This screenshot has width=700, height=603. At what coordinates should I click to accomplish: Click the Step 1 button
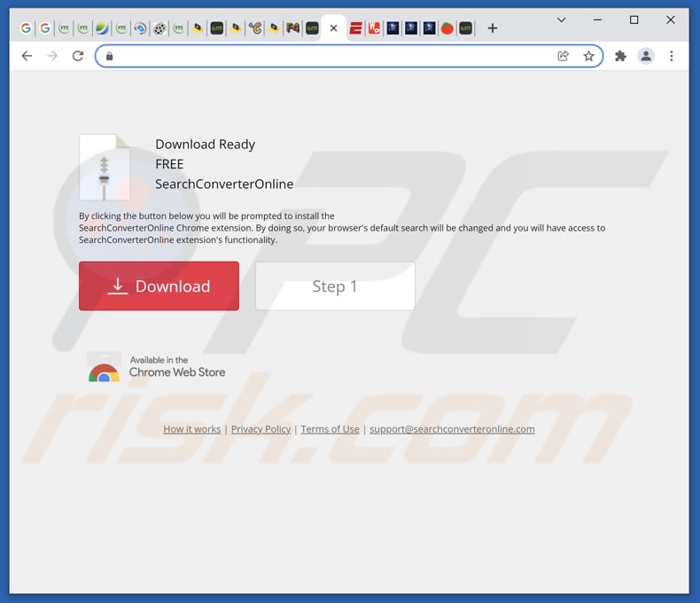335,286
